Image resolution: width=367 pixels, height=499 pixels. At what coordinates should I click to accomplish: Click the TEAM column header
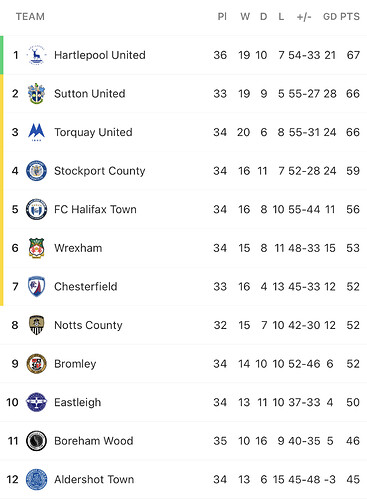[30, 17]
